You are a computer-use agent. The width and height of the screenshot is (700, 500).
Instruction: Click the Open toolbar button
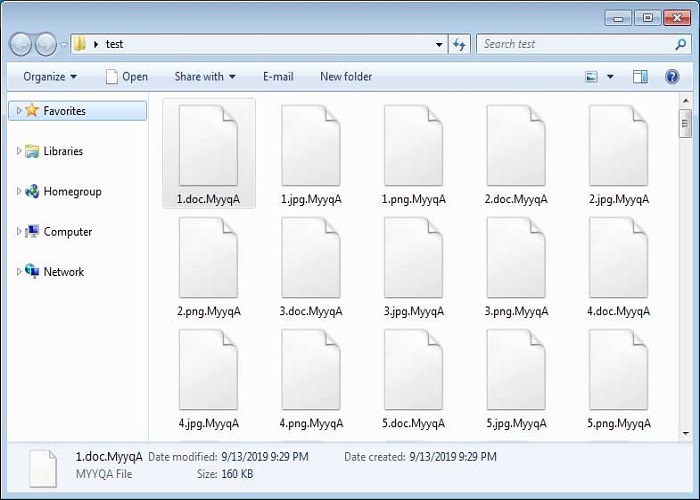click(x=127, y=77)
